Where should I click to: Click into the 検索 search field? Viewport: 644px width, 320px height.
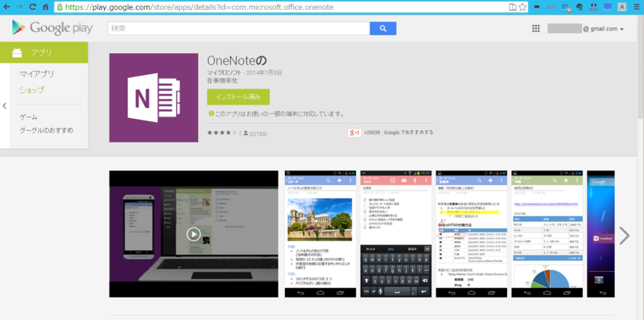coord(238,28)
